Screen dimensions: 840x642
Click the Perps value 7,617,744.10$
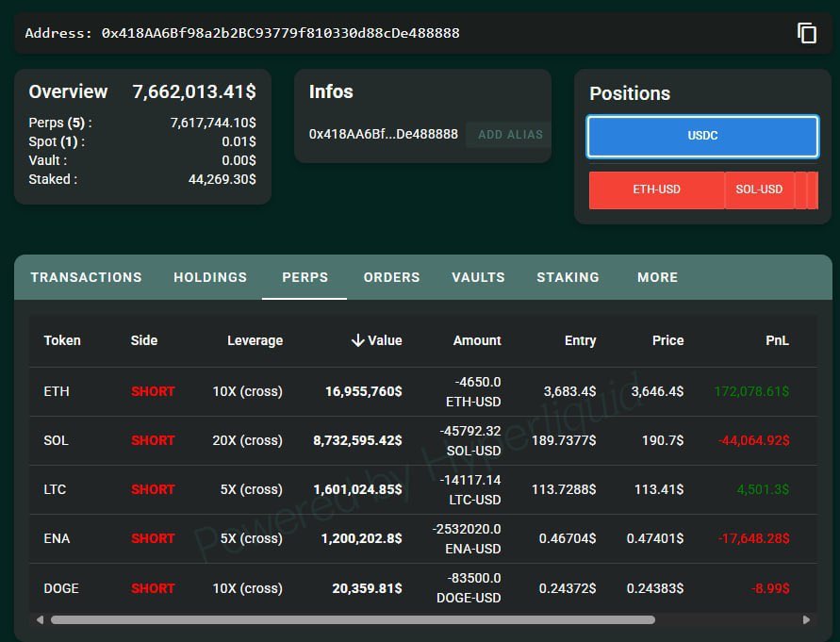[213, 123]
